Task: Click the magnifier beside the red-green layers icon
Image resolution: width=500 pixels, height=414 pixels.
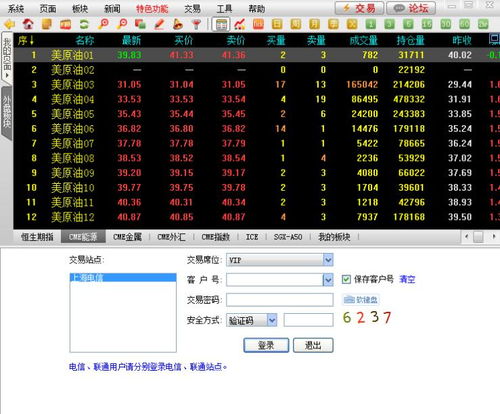Action: click(122, 24)
